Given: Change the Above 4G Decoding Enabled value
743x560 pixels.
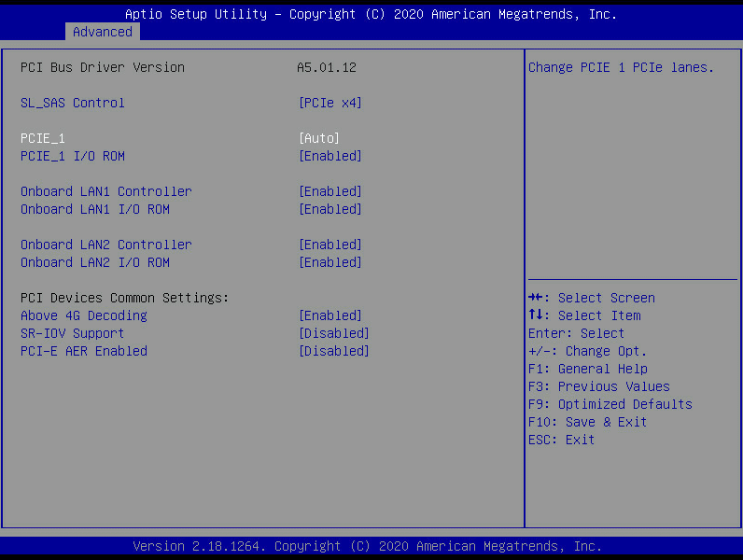Looking at the screenshot, I should pyautogui.click(x=330, y=316).
